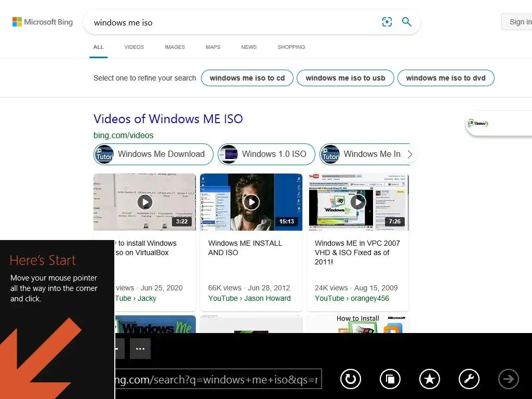The width and height of the screenshot is (532, 399).
Task: Switch to the ALL tab
Action: pos(98,47)
